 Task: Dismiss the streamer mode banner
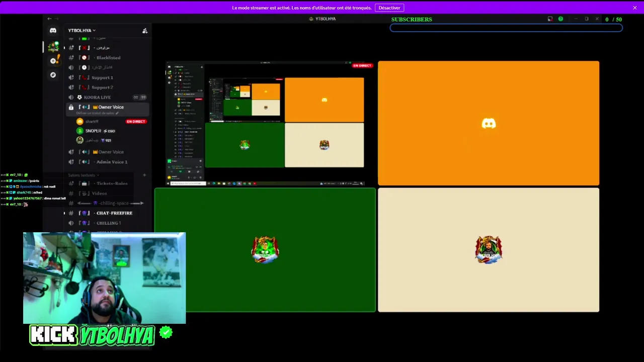(635, 8)
